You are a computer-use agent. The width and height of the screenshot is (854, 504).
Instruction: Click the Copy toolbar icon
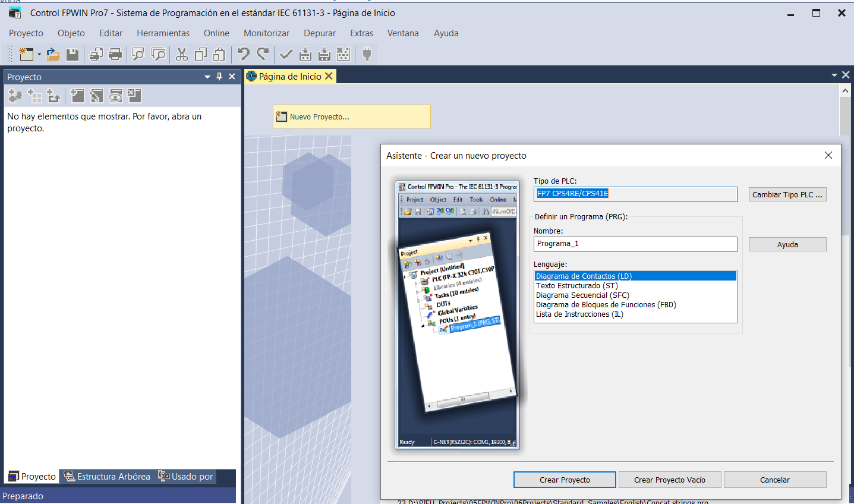201,55
